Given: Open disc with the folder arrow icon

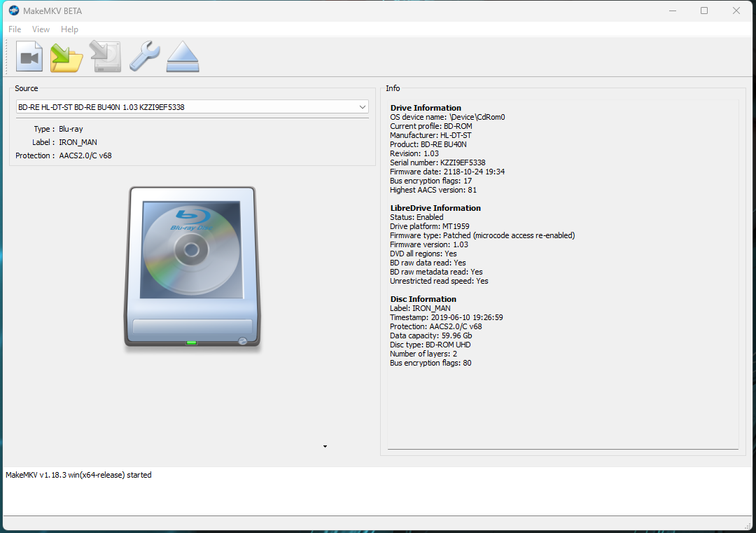Looking at the screenshot, I should pyautogui.click(x=66, y=57).
